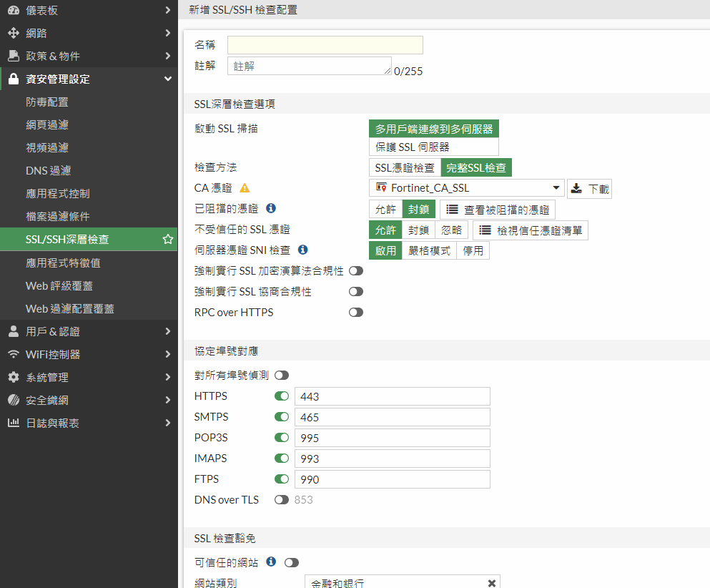Click the info icon beside 可信任的網站

pos(271,562)
